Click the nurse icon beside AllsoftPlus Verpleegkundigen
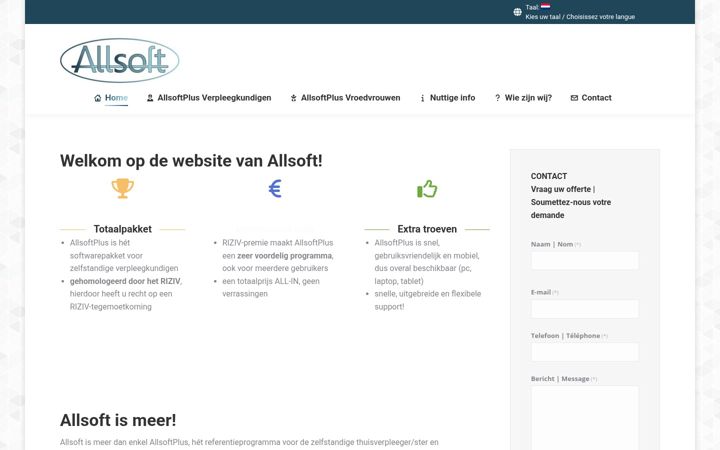This screenshot has height=450, width=720. coord(150,98)
